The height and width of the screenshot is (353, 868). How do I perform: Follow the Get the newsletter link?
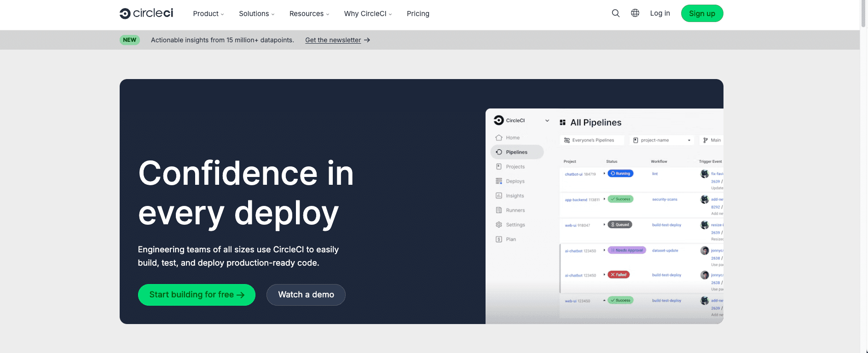[x=337, y=40]
